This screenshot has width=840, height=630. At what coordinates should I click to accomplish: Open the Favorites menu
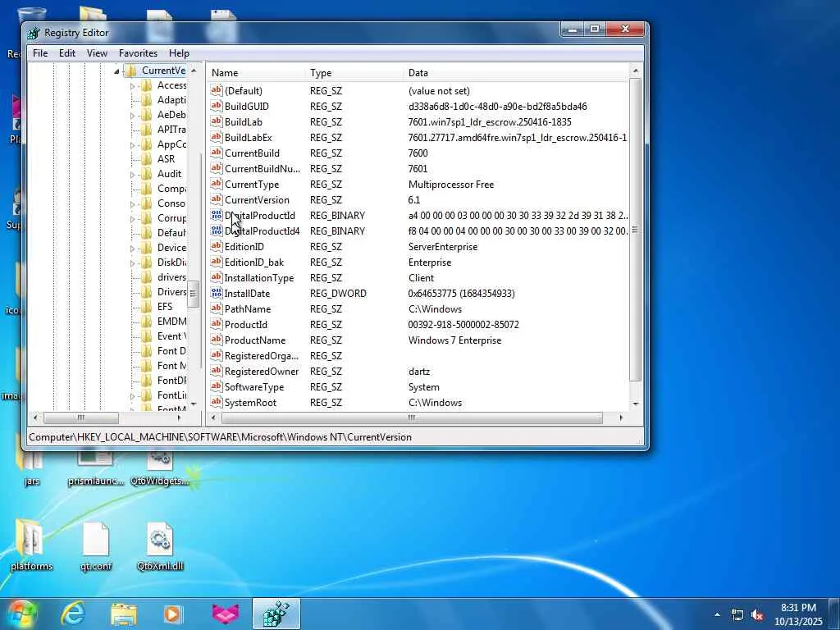coord(138,53)
